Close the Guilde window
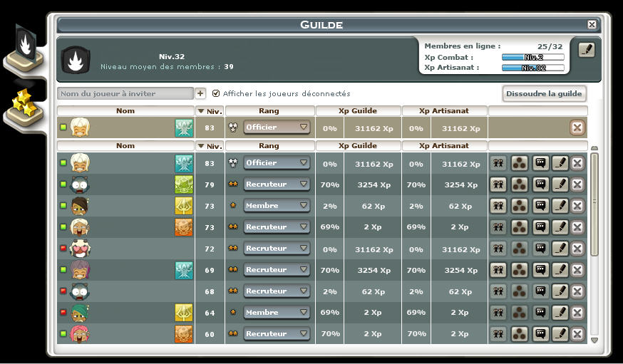 pos(592,25)
